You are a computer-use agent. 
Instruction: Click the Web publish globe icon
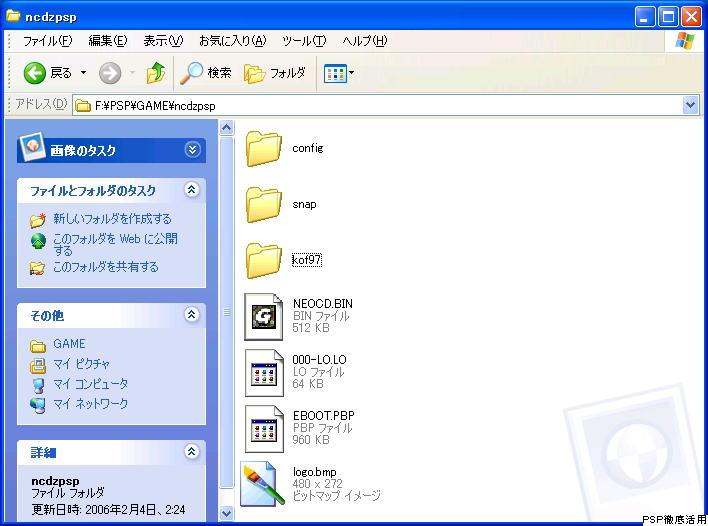coord(38,242)
